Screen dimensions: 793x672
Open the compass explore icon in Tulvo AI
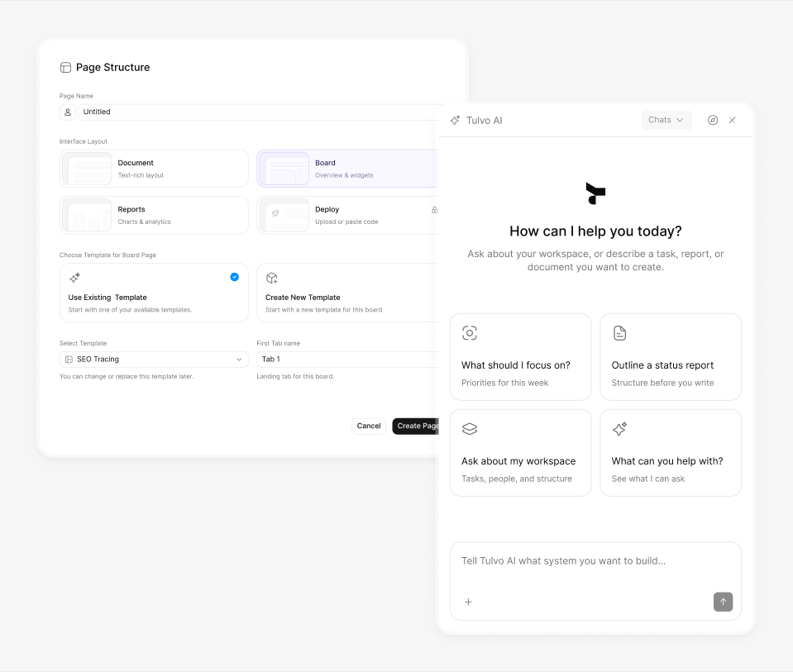713,120
